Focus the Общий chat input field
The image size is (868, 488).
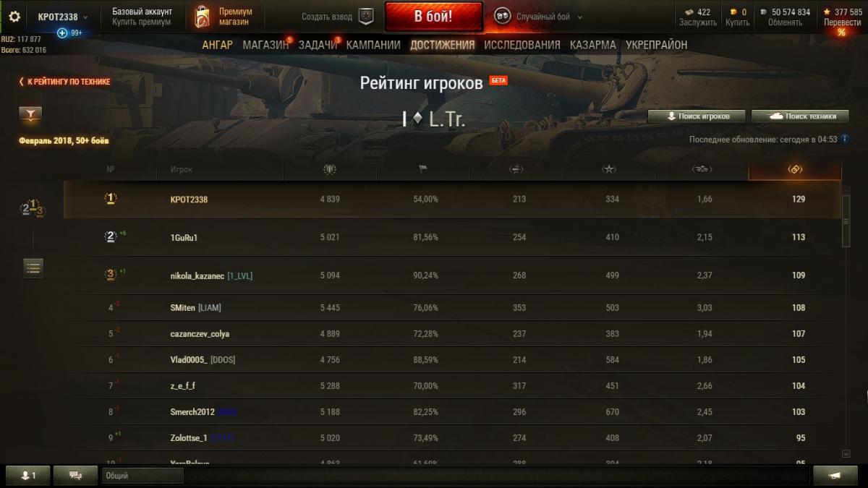[143, 476]
